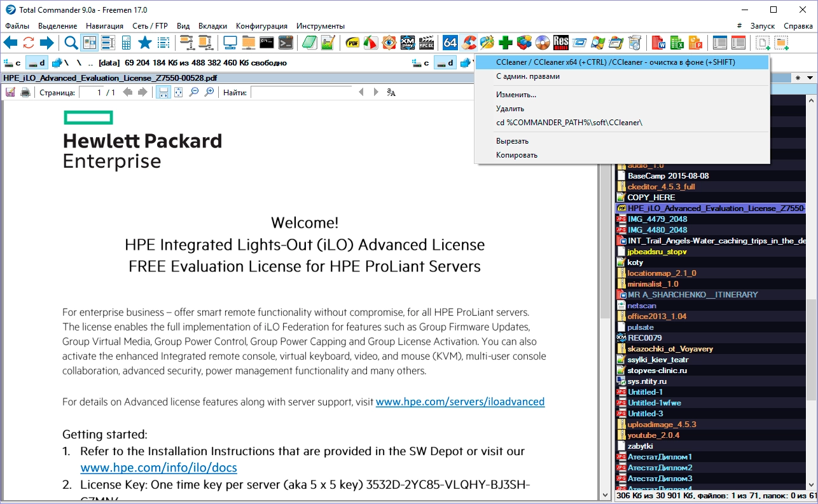Click the printer icon in the PDF viewer
The image size is (818, 504).
25,92
